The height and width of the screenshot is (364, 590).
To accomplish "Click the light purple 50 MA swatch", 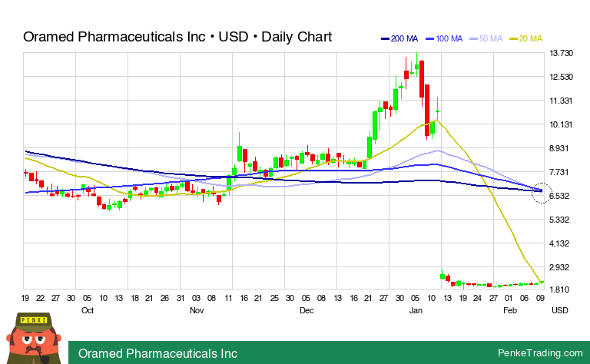I will point(473,38).
